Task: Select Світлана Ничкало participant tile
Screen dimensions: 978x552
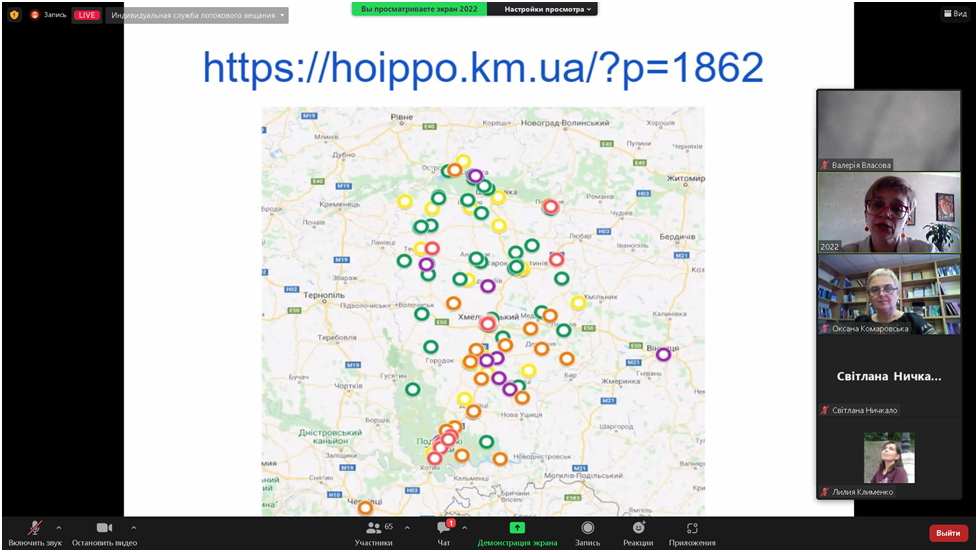Action: (889, 376)
